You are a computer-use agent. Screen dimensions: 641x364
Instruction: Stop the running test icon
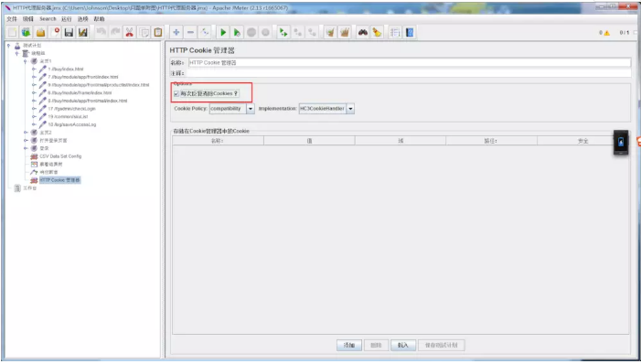(x=251, y=32)
